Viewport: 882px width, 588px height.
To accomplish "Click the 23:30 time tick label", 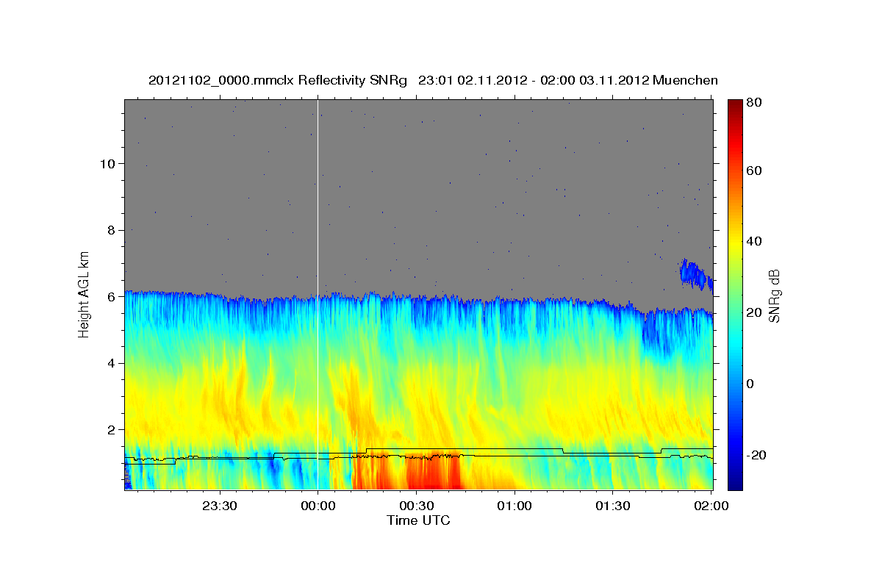I will [x=219, y=506].
